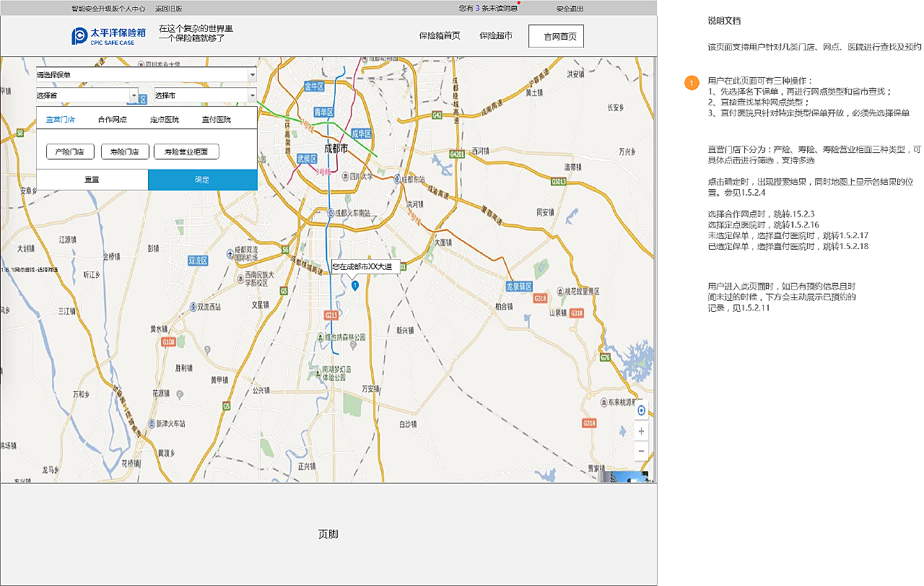Viewport: 924px width, 586px height.
Task: Click the G4201 highway badge on map
Action: [x=457, y=154]
